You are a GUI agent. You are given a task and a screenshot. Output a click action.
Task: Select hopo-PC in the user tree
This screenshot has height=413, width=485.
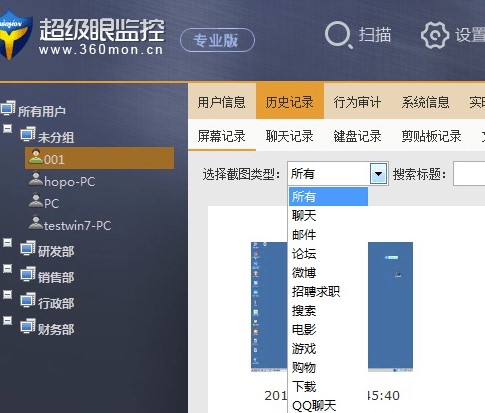click(x=69, y=182)
